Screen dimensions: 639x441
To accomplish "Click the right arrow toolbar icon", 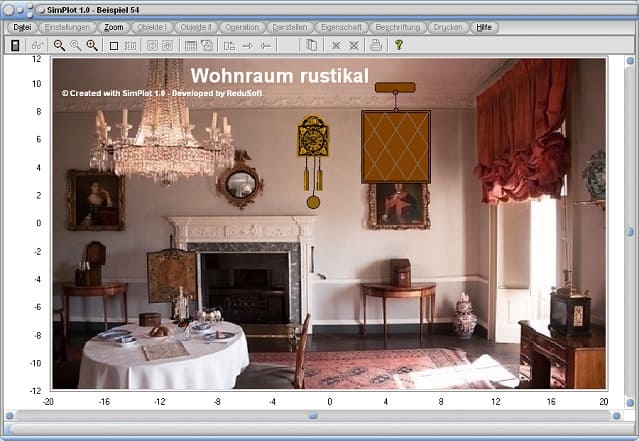I will tap(247, 45).
